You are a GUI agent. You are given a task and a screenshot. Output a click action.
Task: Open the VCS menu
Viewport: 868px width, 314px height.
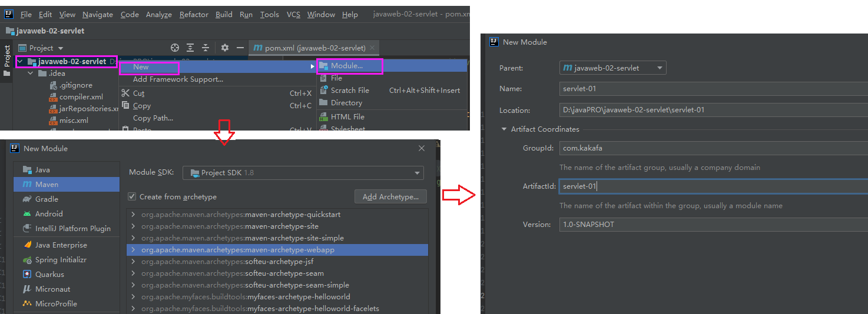tap(293, 14)
